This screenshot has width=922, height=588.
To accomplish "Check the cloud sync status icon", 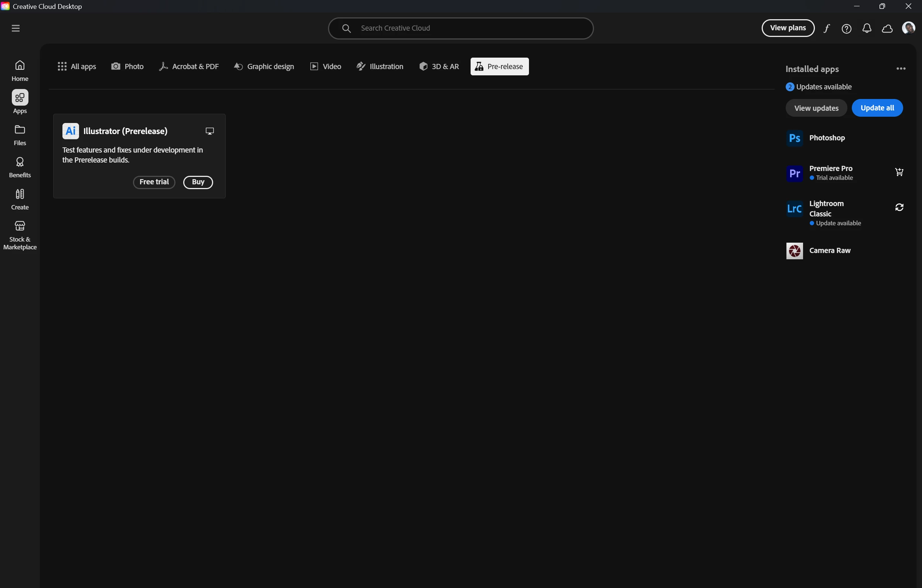I will click(x=887, y=28).
